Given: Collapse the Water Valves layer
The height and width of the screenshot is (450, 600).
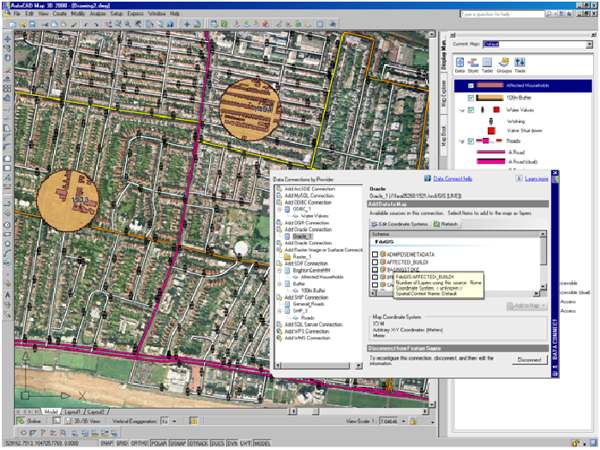Looking at the screenshot, I should [x=462, y=110].
